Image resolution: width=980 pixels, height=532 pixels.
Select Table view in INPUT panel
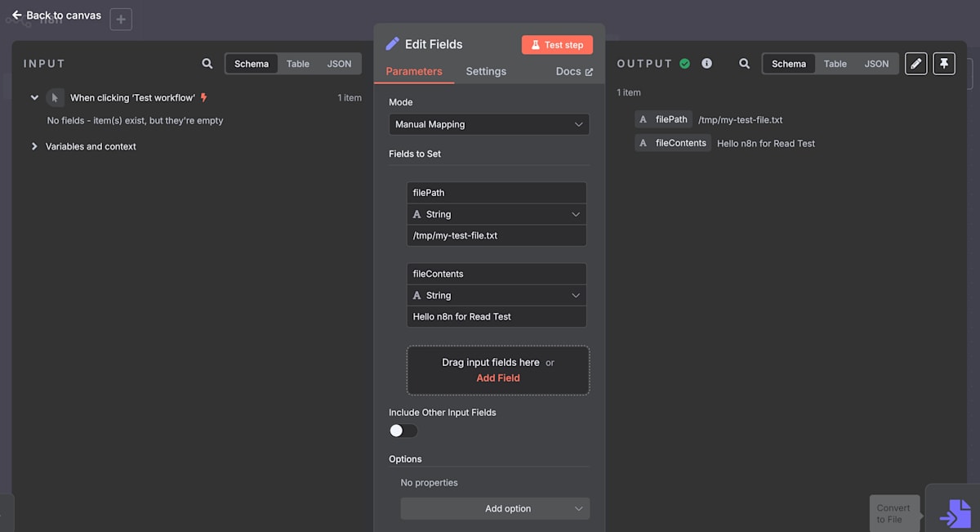point(298,64)
